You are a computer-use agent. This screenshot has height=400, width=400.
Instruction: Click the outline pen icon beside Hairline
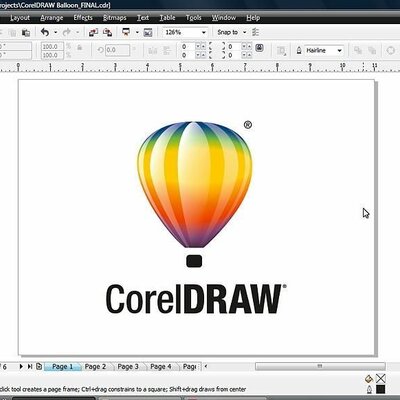click(299, 51)
